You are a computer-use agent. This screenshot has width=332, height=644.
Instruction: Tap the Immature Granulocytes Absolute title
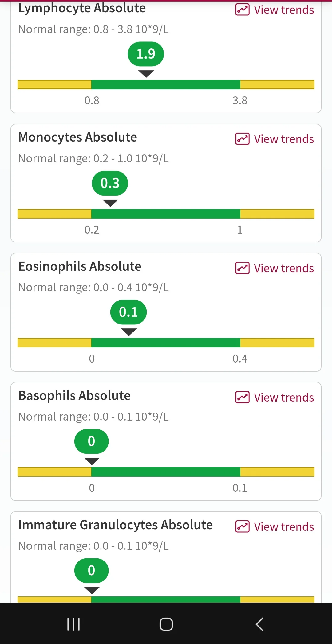[x=115, y=525]
